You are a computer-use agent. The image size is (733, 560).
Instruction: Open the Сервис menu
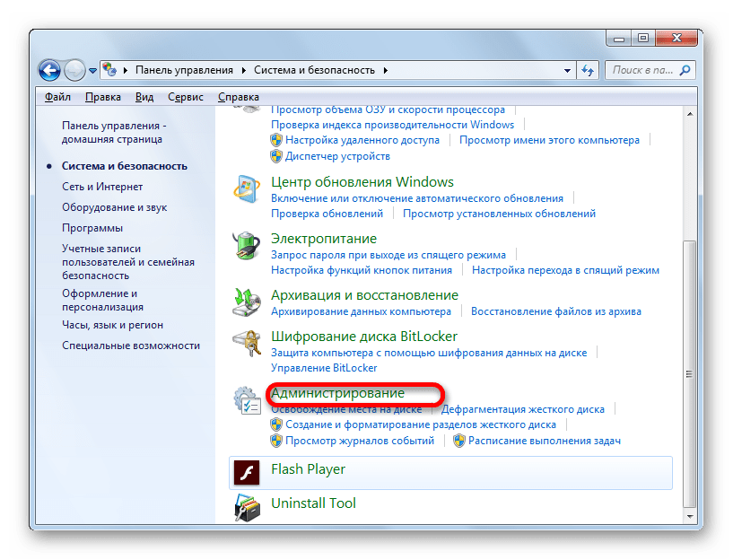[185, 97]
